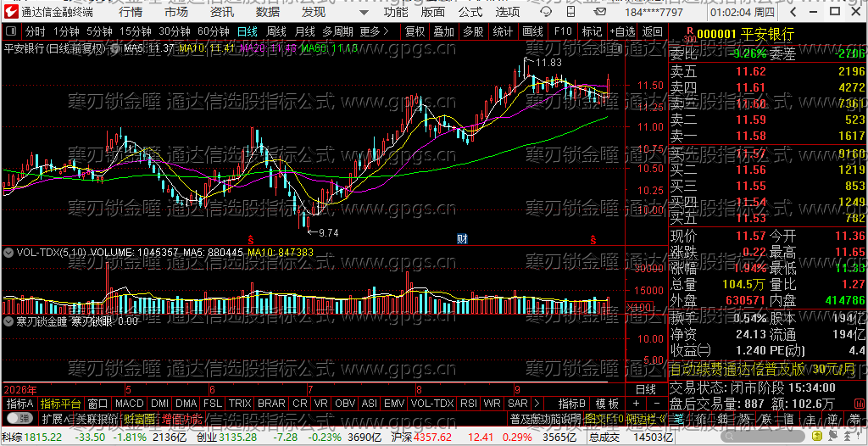Show more indicators via > arrow after SAR

point(536,404)
